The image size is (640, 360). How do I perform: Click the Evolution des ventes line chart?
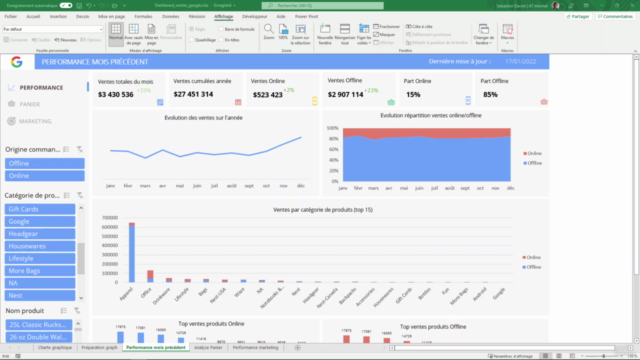206,153
